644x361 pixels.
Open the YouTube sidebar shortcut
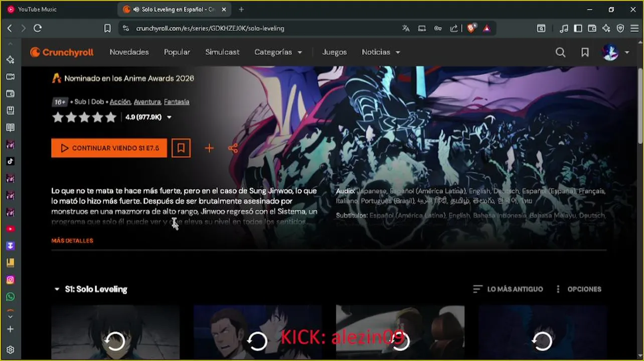pyautogui.click(x=10, y=229)
